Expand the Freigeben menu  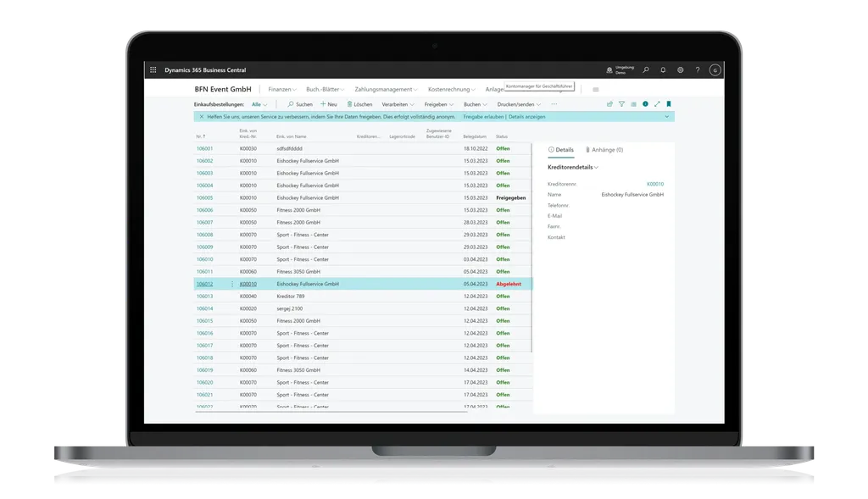[438, 104]
